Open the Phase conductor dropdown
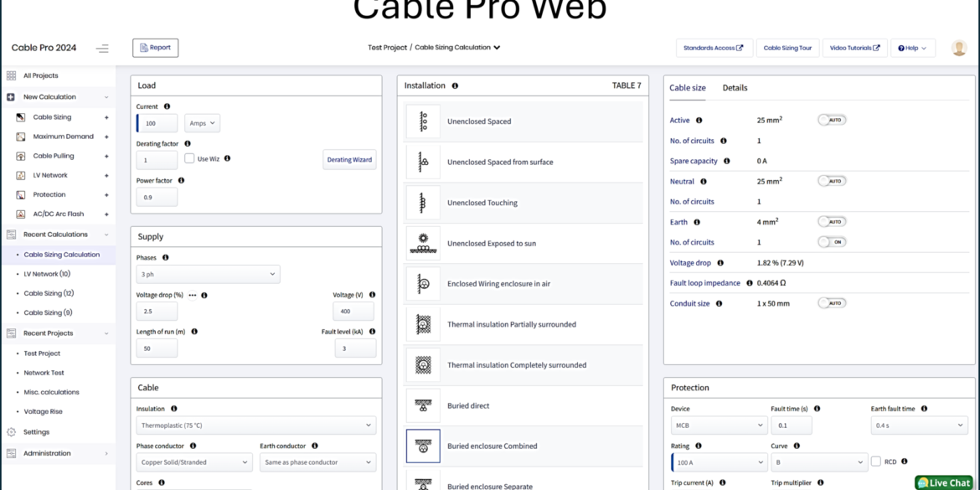 (x=194, y=462)
